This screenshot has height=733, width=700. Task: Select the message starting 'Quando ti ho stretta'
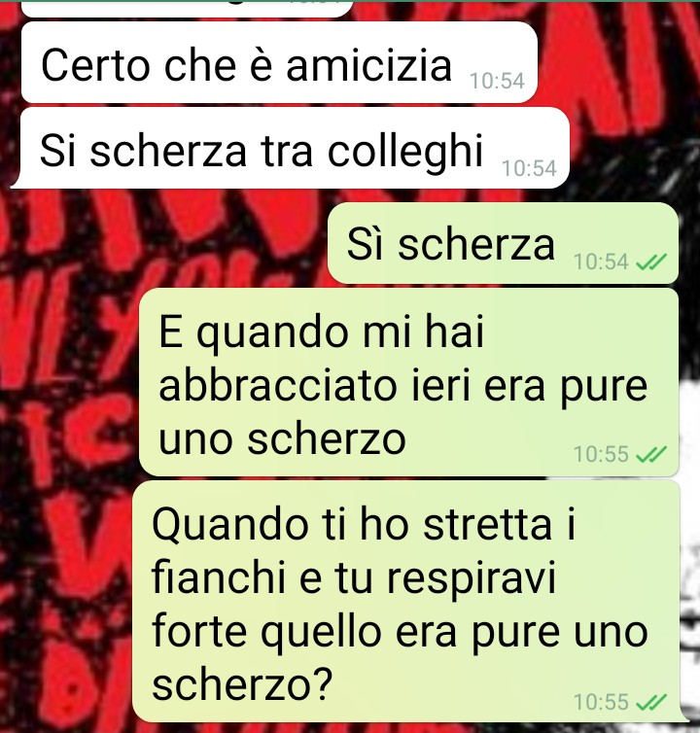405,601
